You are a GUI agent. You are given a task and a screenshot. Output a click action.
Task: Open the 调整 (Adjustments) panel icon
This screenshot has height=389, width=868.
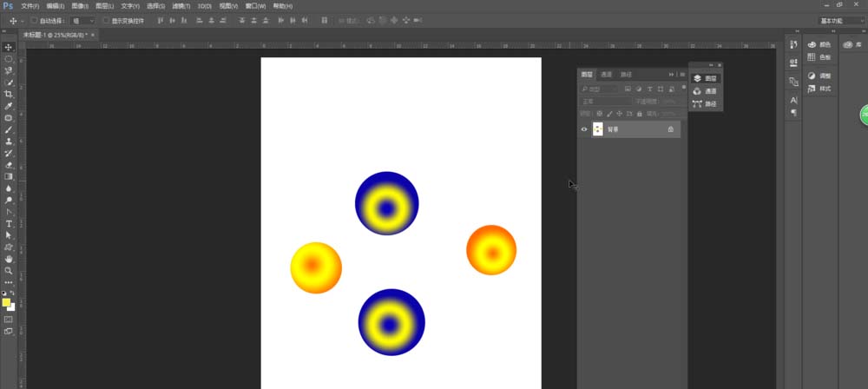coord(819,76)
